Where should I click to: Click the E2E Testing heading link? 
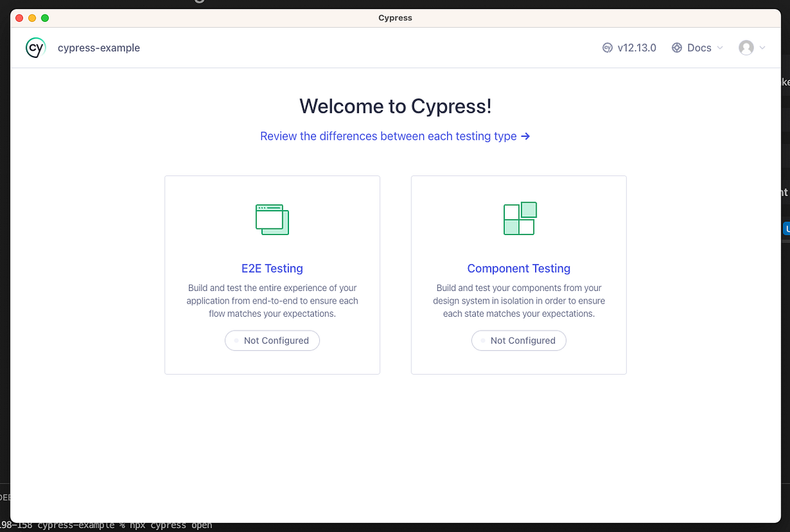point(272,269)
